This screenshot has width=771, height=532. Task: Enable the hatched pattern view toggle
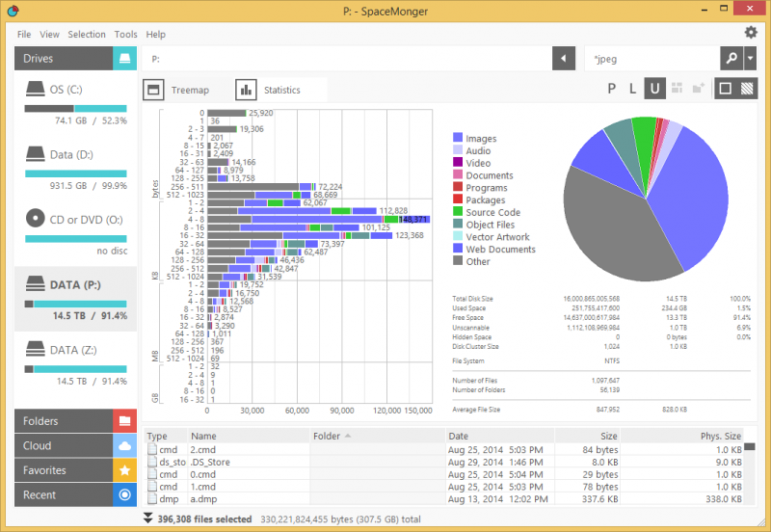point(748,89)
